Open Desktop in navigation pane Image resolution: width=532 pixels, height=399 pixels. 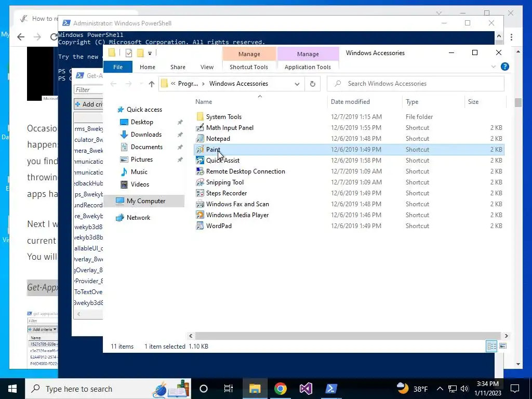point(142,122)
